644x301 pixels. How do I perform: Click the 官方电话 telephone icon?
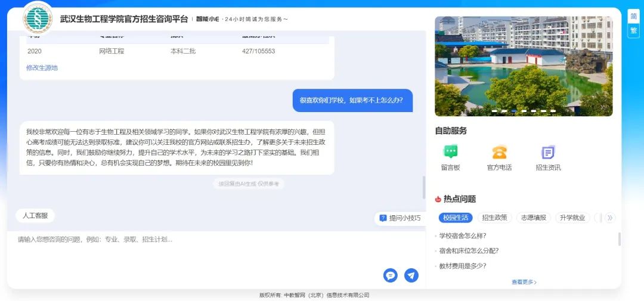click(x=499, y=153)
